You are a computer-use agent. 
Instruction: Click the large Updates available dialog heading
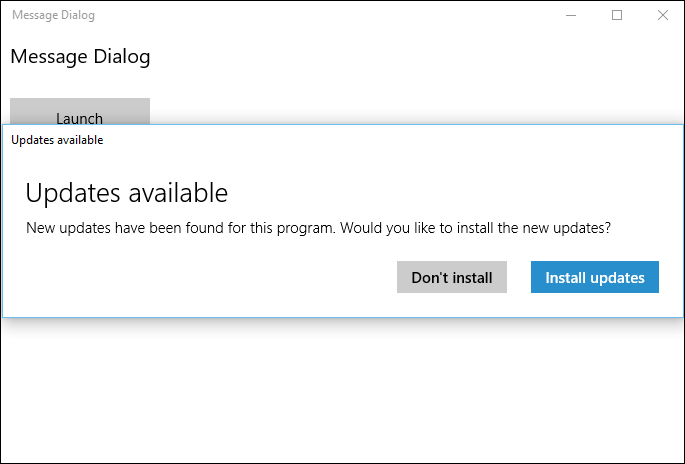coord(126,193)
